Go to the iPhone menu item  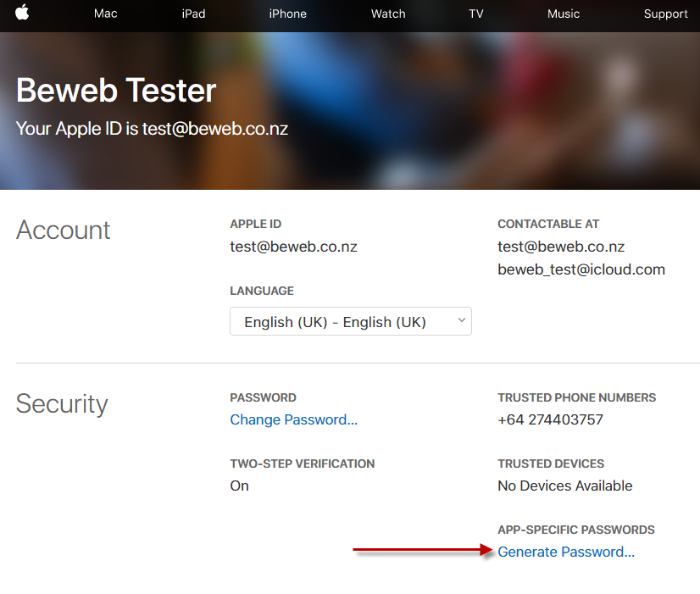[287, 14]
